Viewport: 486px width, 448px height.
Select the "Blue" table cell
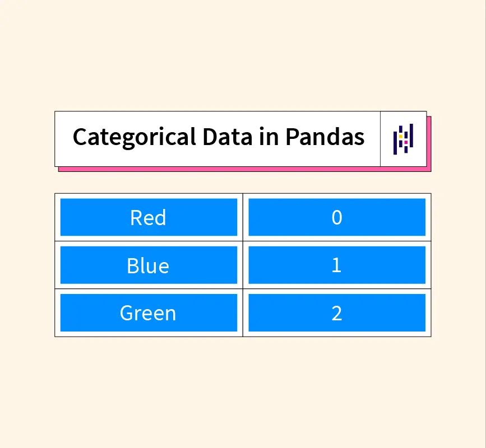pyautogui.click(x=149, y=265)
